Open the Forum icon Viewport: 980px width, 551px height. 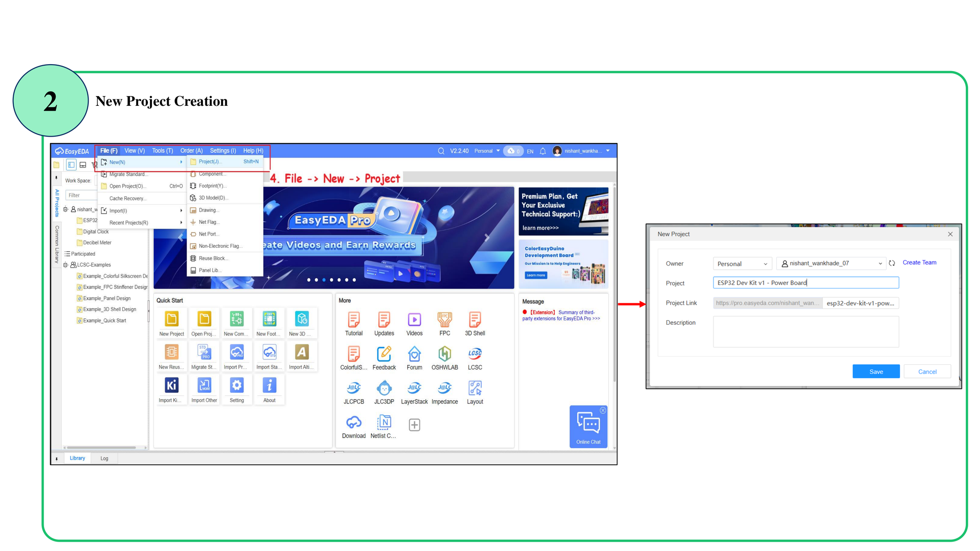(x=415, y=354)
